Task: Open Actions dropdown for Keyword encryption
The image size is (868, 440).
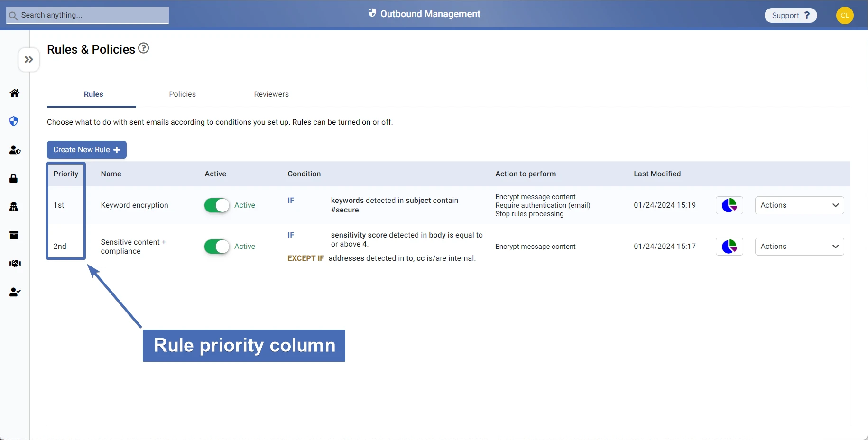Action: 799,205
